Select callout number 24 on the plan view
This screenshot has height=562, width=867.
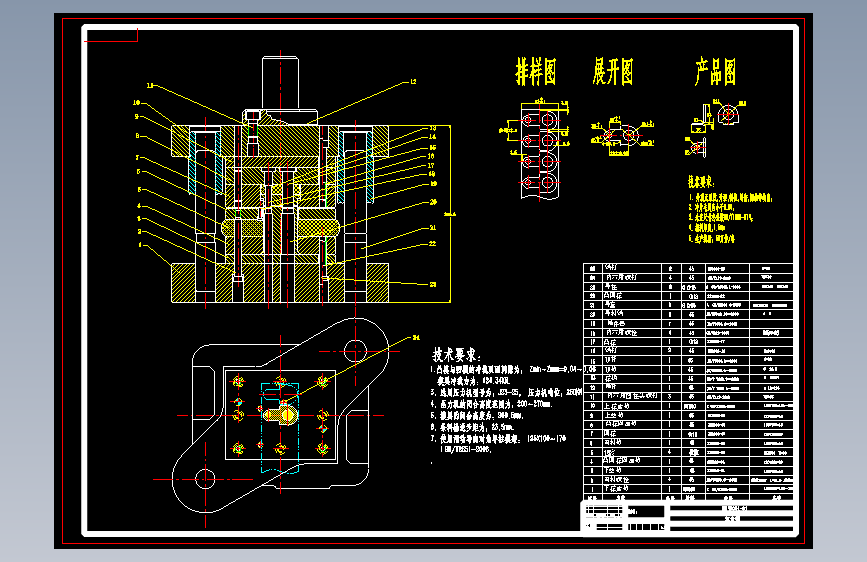coord(416,337)
